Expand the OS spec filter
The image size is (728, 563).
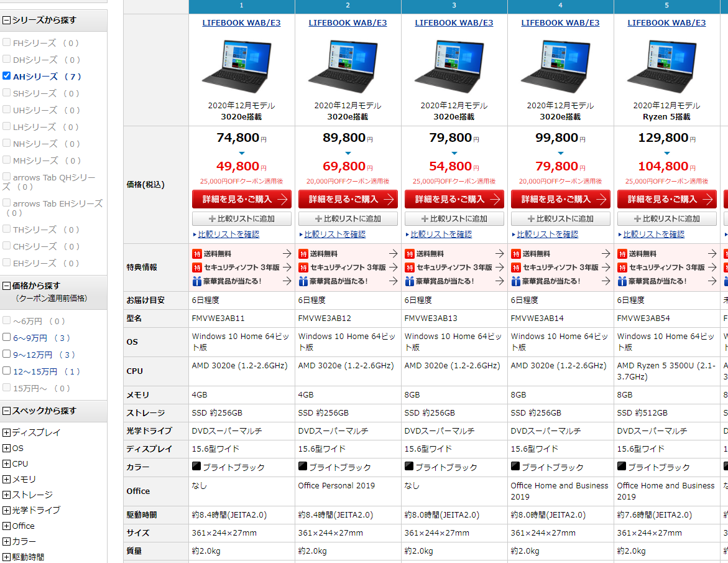[6, 449]
